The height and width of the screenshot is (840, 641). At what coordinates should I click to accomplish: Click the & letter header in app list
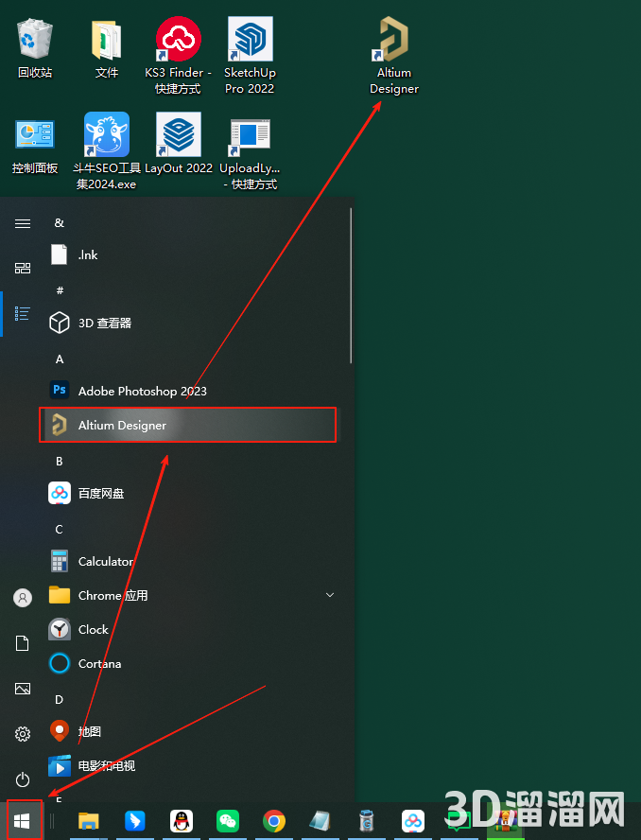pos(60,223)
